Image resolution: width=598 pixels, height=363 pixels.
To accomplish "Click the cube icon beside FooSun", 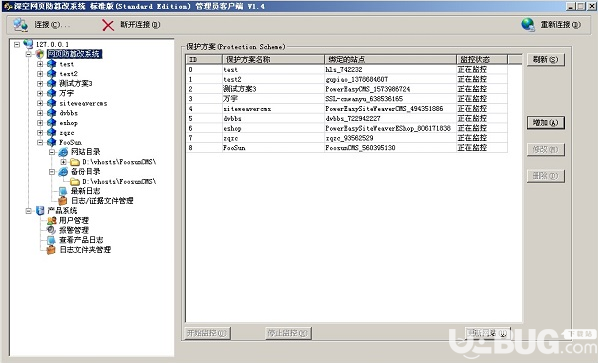I will tap(51, 142).
